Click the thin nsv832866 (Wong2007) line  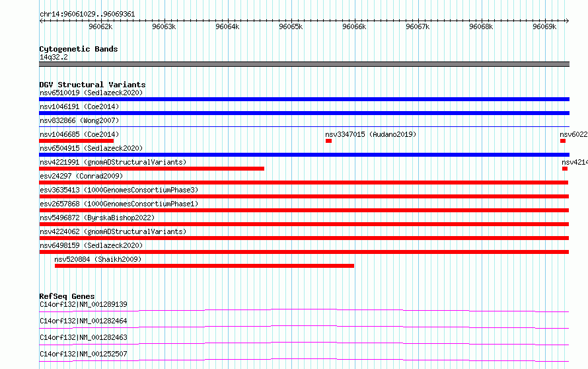tap(304, 126)
